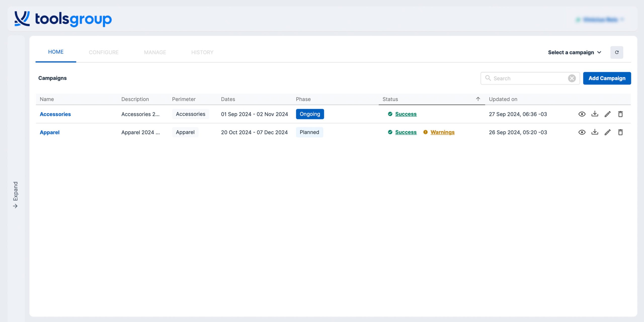Viewport: 644px width, 322px height.
Task: Click the refresh icon button
Action: click(x=617, y=52)
